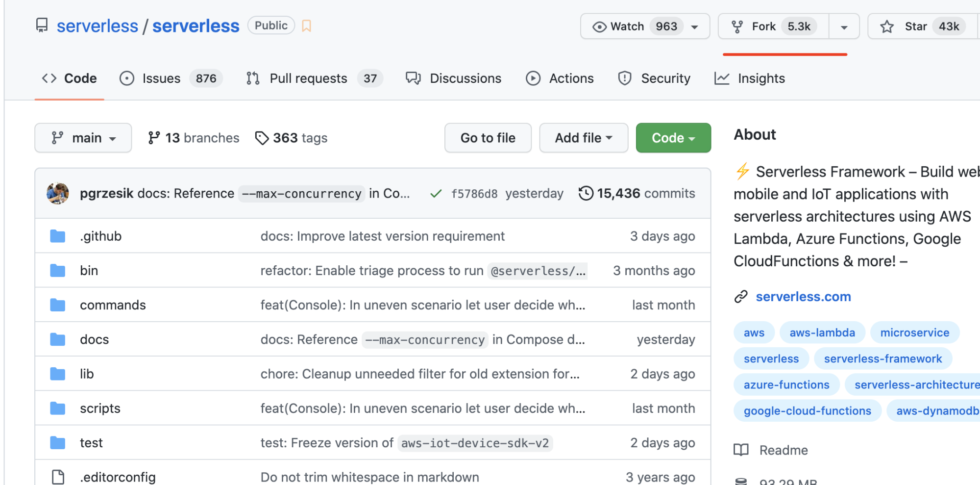This screenshot has height=485, width=980.
Task: Click the Go to file button
Action: coord(488,138)
